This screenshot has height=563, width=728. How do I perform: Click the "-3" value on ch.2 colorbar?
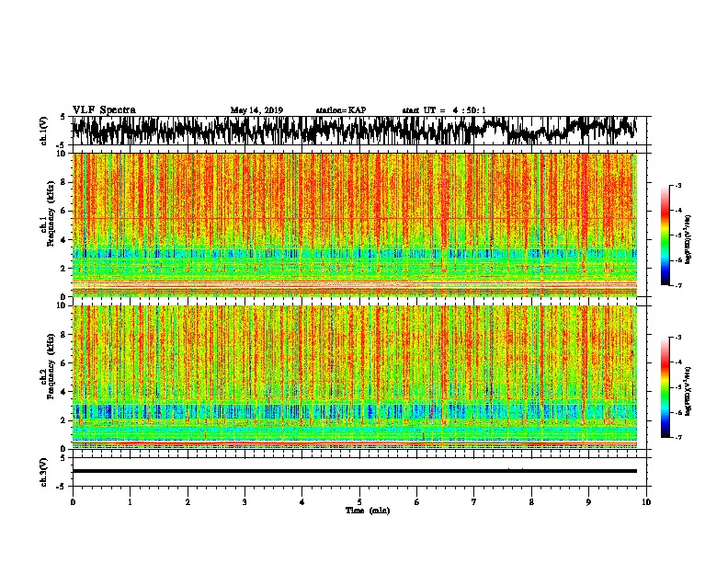pos(677,338)
